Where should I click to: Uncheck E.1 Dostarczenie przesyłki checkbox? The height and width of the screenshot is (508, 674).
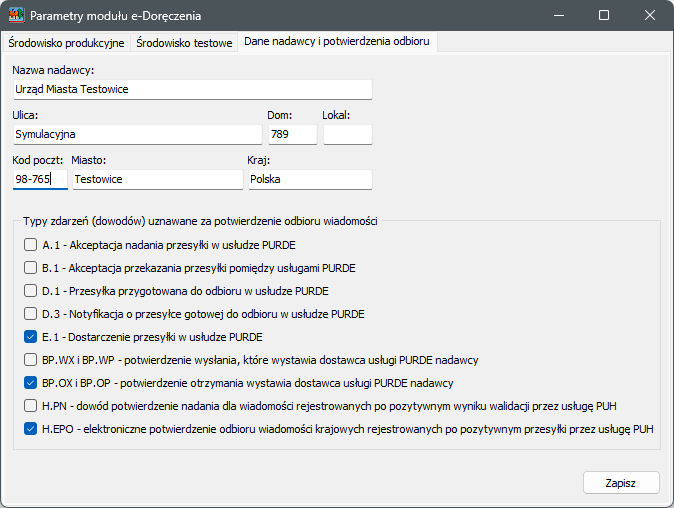(x=31, y=337)
